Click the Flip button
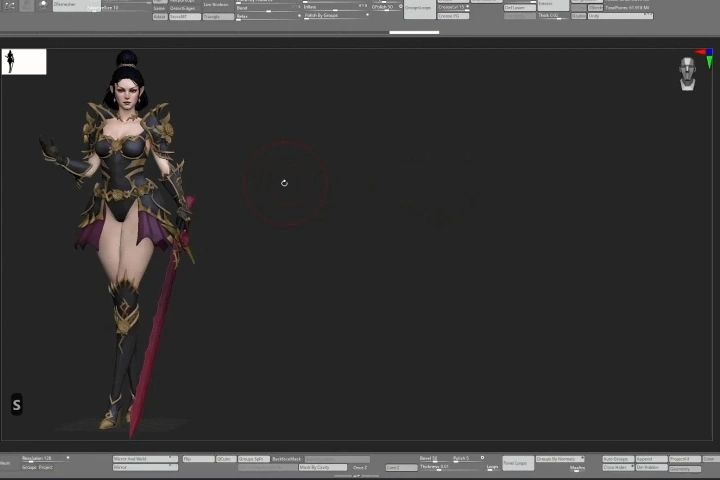This screenshot has height=480, width=720. pos(198,459)
